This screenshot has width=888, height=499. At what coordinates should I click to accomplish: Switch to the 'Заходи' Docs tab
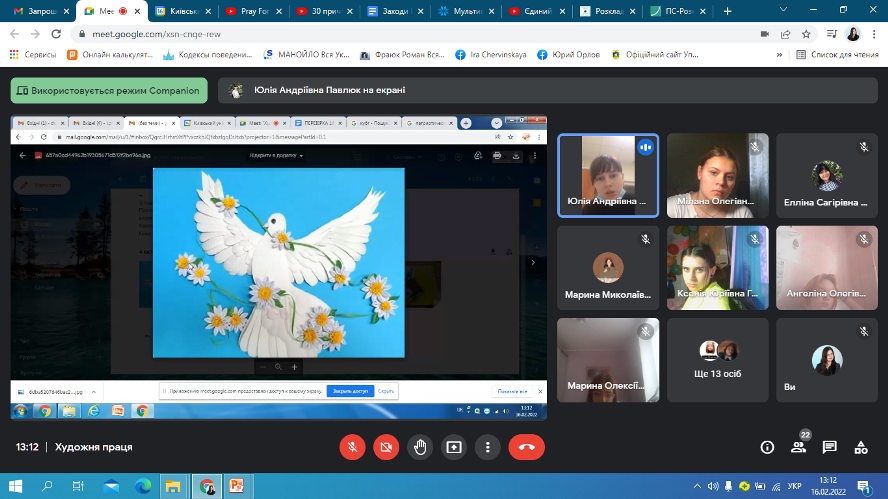click(x=395, y=11)
